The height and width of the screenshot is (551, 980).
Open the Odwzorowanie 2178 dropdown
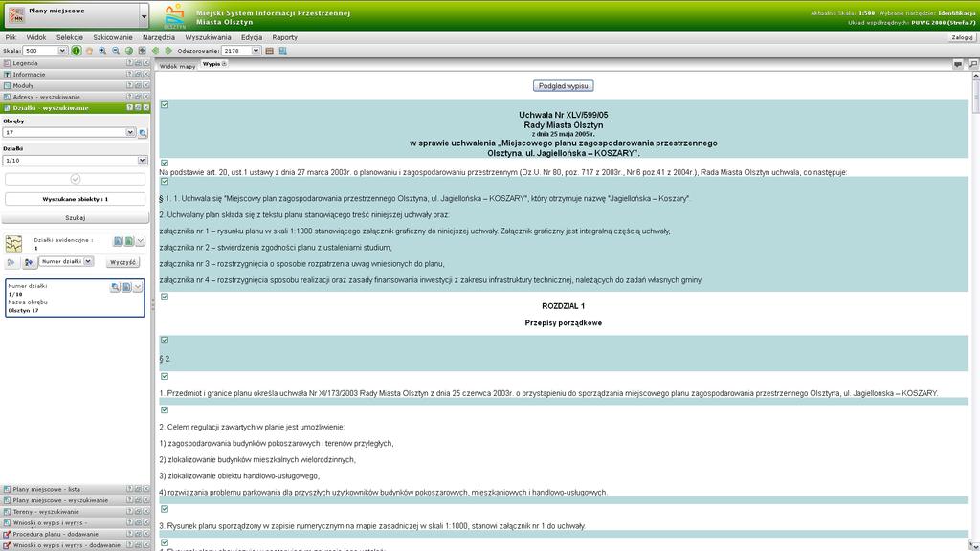click(x=256, y=51)
